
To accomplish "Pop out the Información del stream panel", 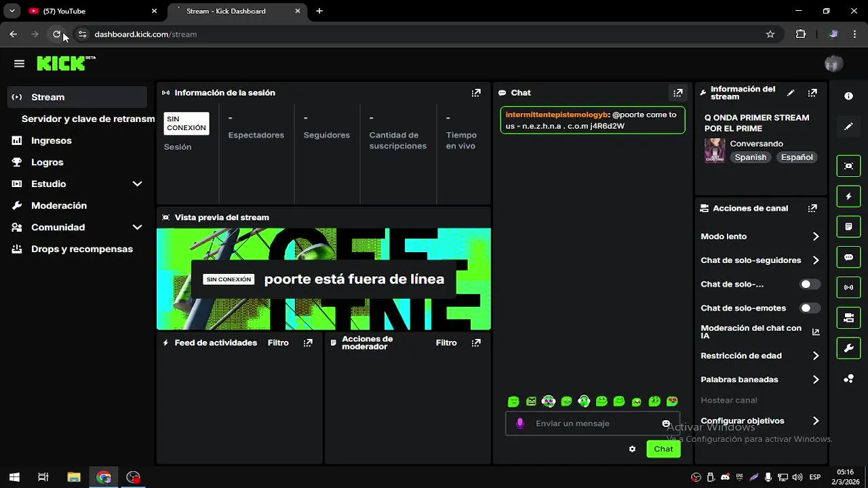I will (812, 93).
